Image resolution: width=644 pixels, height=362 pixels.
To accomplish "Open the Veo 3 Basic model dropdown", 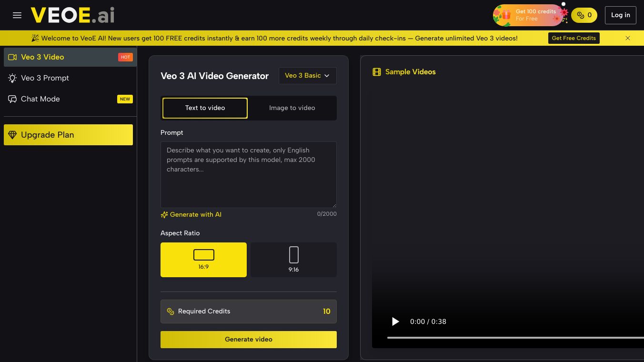I will tap(308, 76).
